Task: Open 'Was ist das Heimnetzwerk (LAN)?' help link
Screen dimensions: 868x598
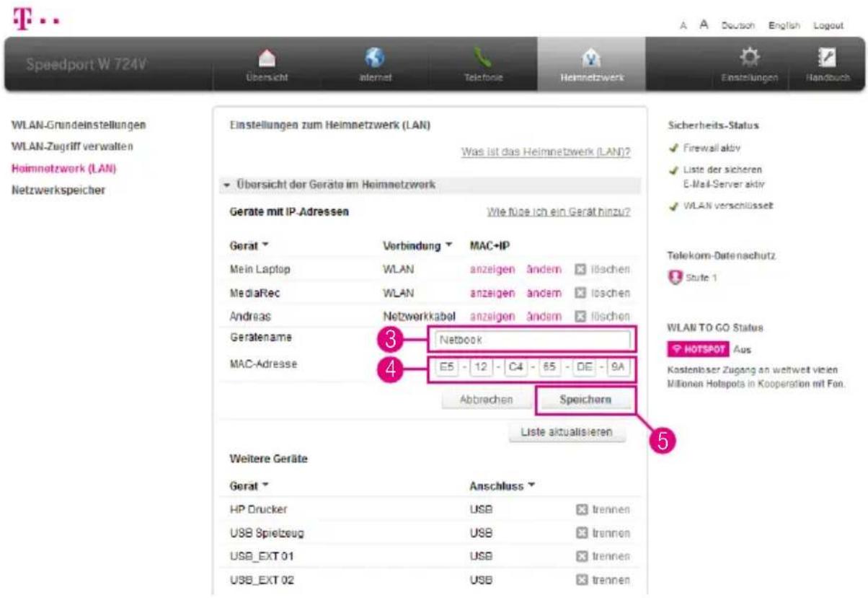Action: (x=546, y=153)
